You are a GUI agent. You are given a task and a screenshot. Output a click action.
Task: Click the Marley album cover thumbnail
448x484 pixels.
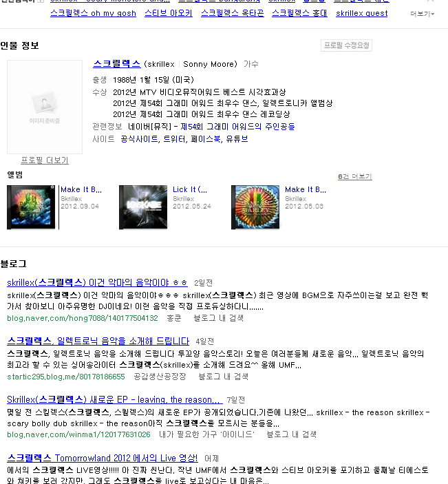[x=255, y=207]
